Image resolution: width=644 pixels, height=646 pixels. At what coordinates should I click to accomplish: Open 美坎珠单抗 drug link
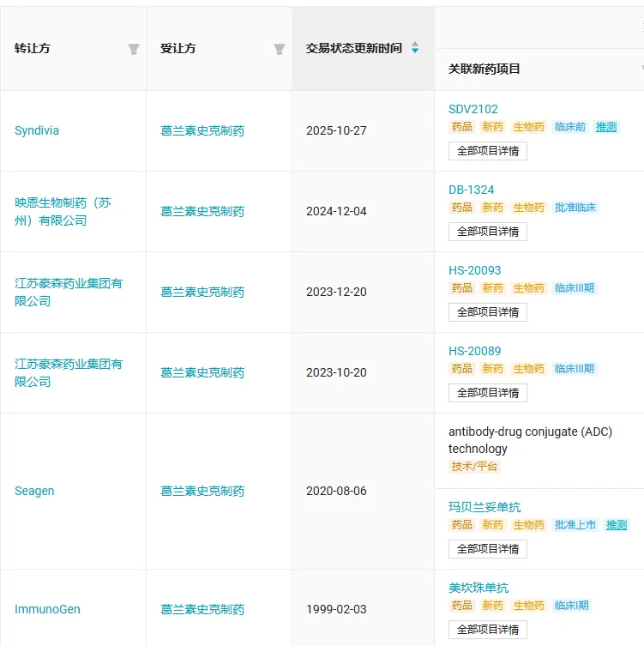[478, 588]
